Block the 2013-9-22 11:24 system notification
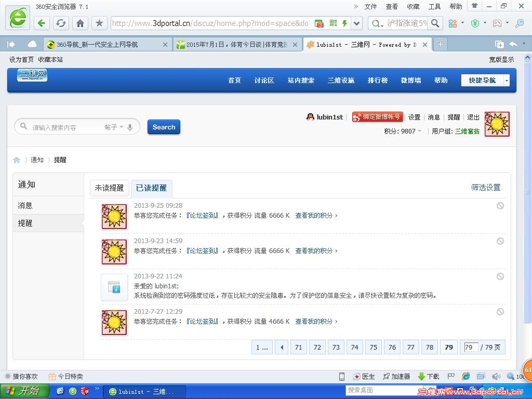532x399 pixels. click(500, 276)
